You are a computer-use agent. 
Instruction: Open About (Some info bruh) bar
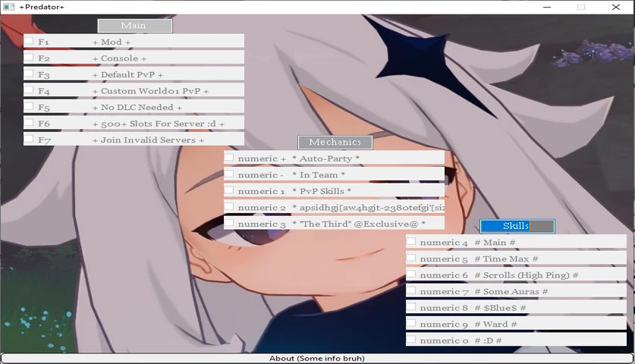[317, 358]
